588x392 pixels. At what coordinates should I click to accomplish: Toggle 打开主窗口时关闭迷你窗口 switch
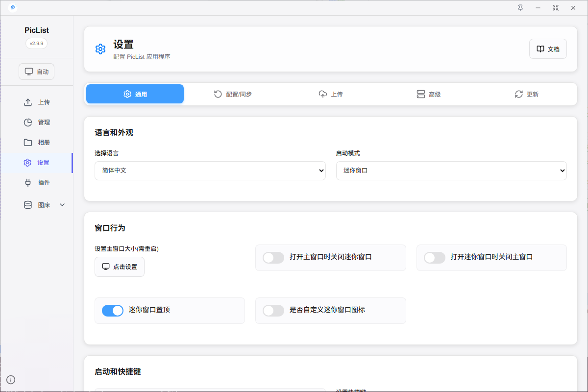click(273, 257)
